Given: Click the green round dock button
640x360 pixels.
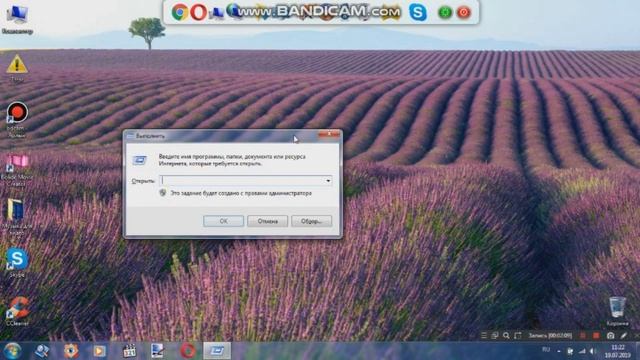Looking at the screenshot, I should point(444,13).
